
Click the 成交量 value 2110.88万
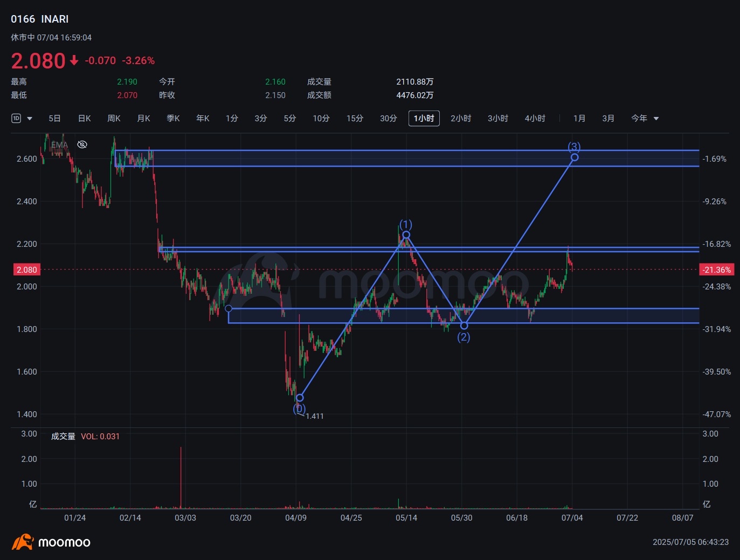click(x=415, y=81)
